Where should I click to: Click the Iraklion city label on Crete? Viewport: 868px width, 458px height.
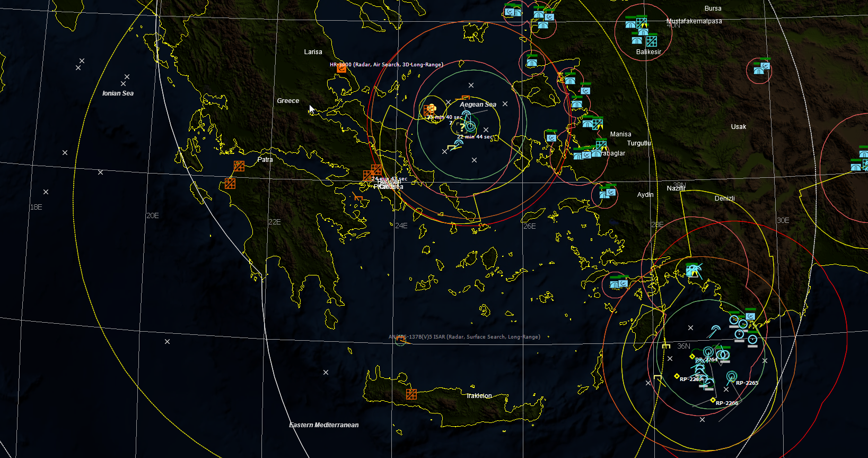(x=479, y=396)
